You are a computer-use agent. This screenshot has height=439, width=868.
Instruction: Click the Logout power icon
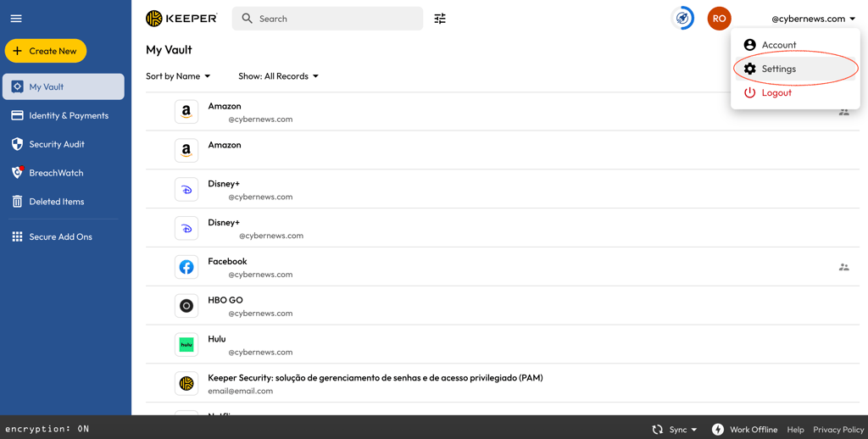point(749,92)
